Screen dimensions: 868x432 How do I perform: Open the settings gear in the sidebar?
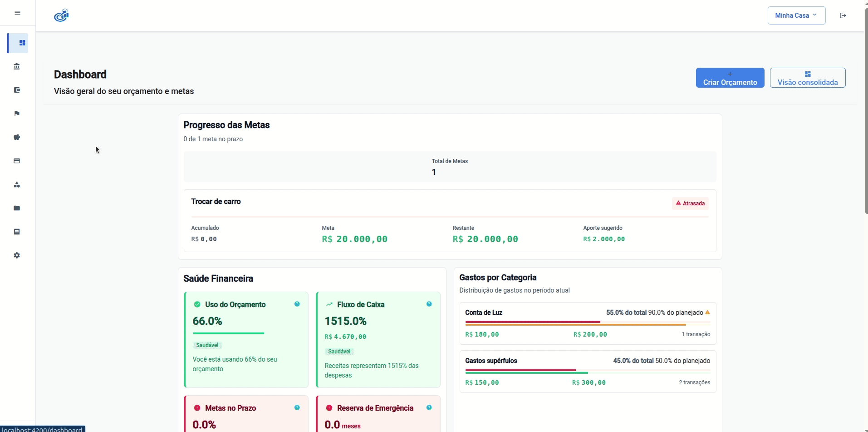pyautogui.click(x=17, y=255)
